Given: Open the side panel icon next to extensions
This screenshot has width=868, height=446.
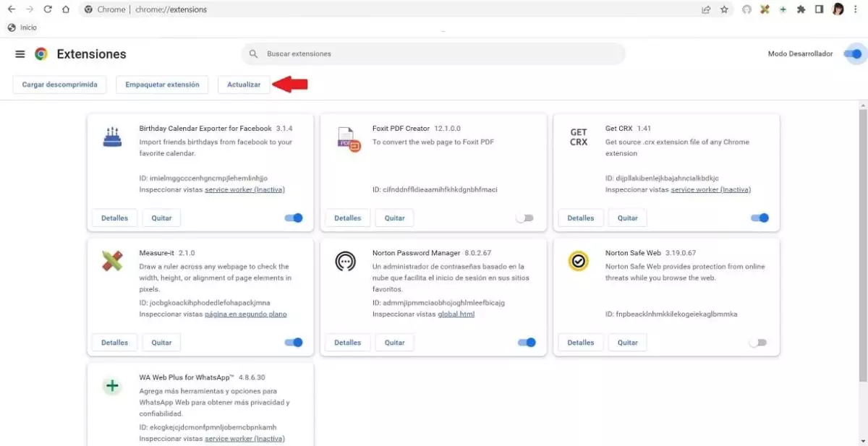Looking at the screenshot, I should [x=819, y=9].
